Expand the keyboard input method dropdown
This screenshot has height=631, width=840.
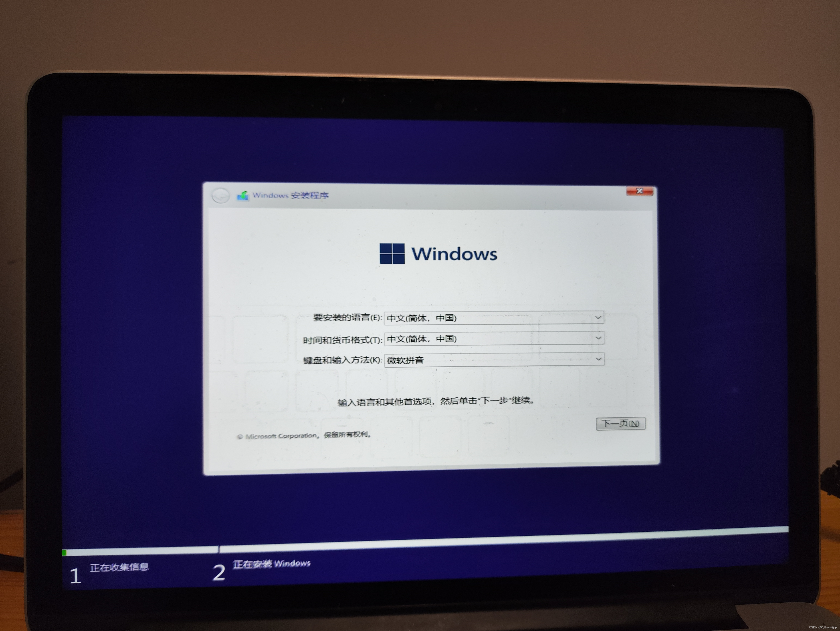pyautogui.click(x=597, y=359)
